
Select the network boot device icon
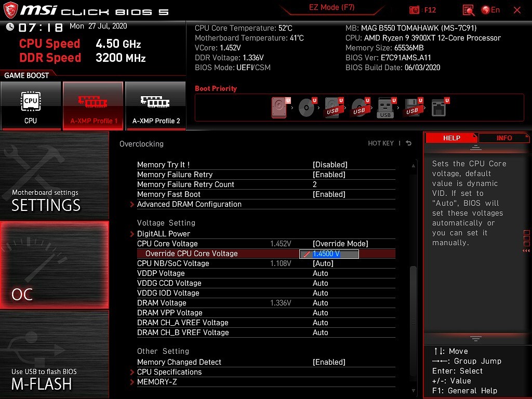(x=440, y=108)
